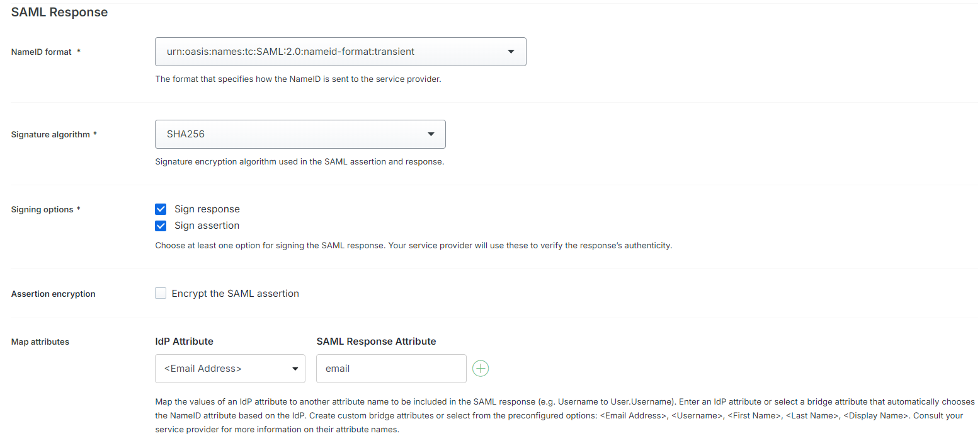This screenshot has width=980, height=443.
Task: Open the nameid-format:transient combo box
Action: (x=341, y=52)
